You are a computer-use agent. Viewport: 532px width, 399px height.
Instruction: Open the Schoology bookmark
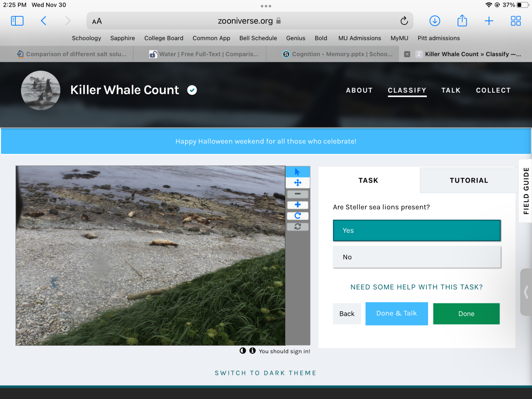(x=86, y=38)
